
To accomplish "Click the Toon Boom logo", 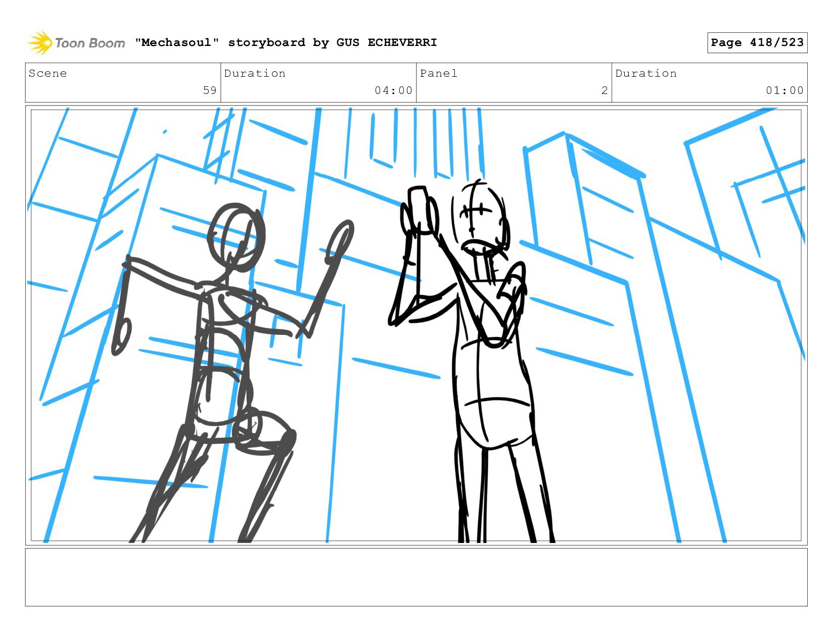I will 76,42.
